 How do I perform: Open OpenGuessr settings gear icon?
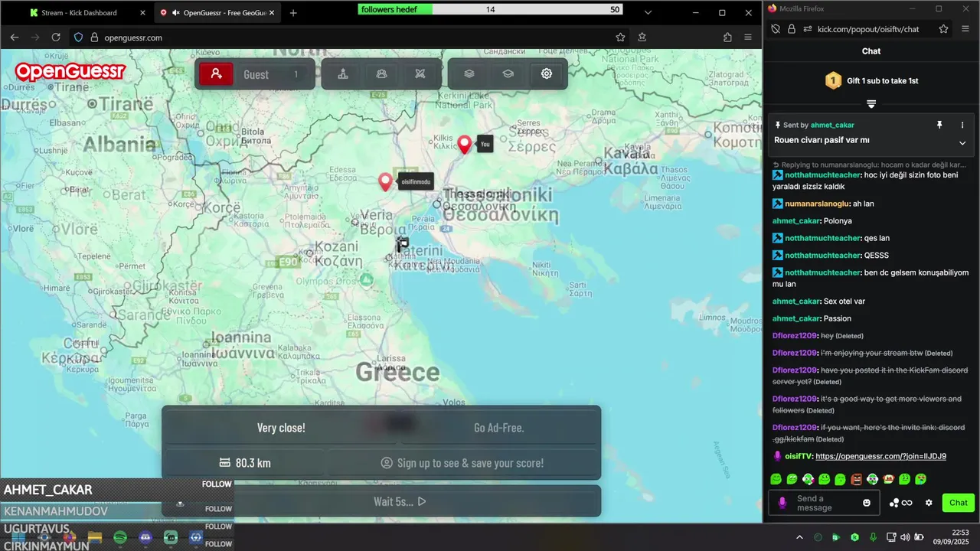click(546, 74)
